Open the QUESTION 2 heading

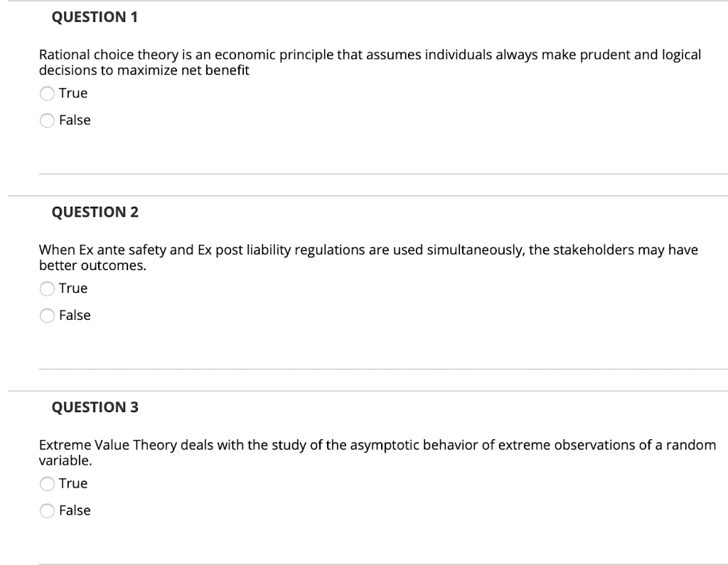[95, 212]
